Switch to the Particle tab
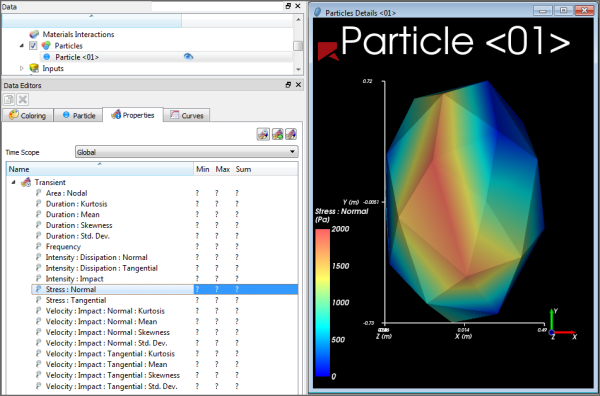The image size is (600, 396). pyautogui.click(x=78, y=116)
